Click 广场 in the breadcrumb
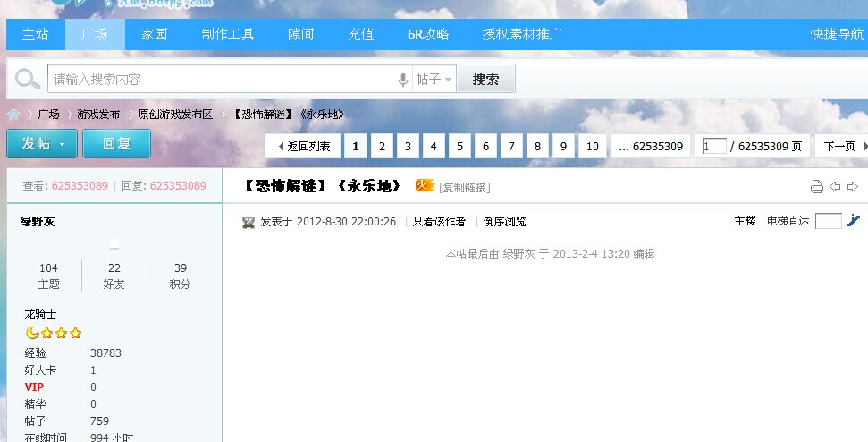 (48, 115)
